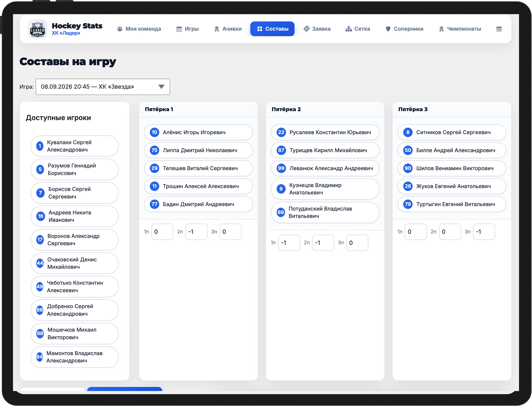
Task: Click number badge 75 of Липпа
Action: click(x=154, y=150)
